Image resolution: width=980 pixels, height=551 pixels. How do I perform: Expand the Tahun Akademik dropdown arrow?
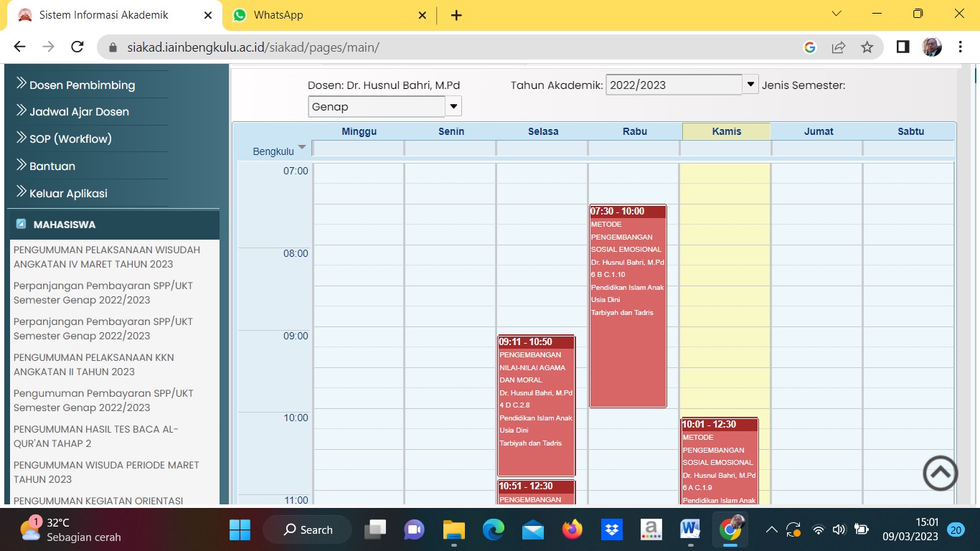tap(750, 85)
